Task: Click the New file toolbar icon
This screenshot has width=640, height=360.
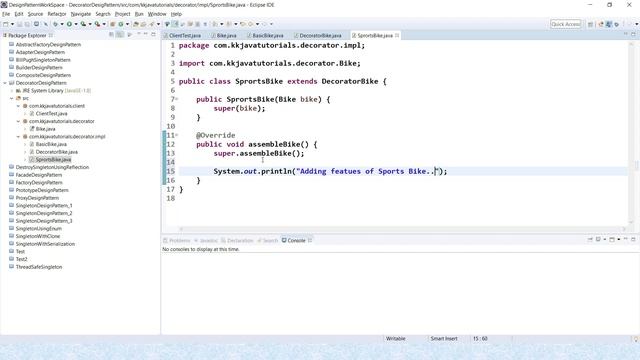Action: pos(6,24)
